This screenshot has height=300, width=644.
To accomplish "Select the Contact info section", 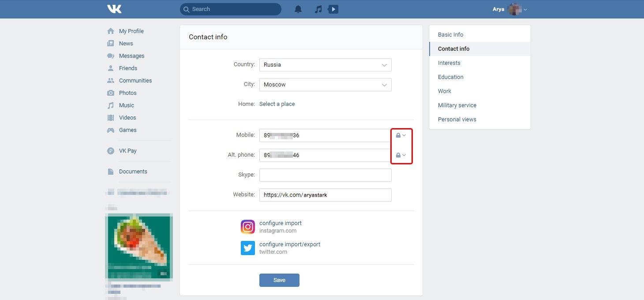I will click(x=480, y=49).
